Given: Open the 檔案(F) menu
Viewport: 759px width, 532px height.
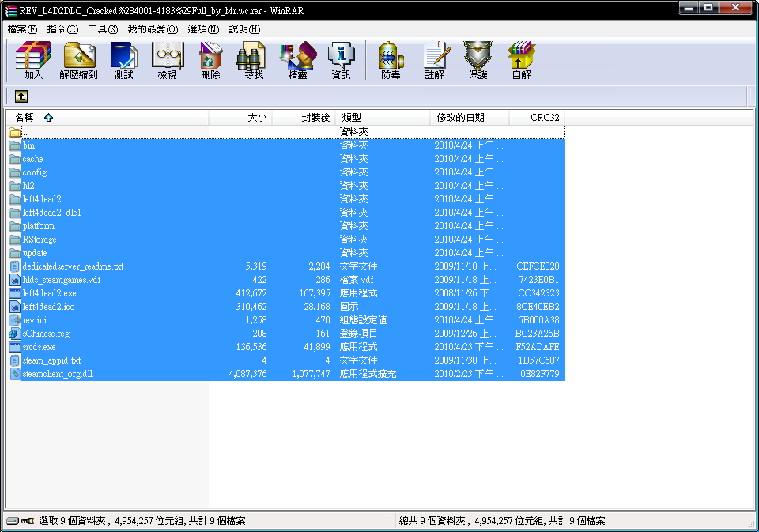Looking at the screenshot, I should pyautogui.click(x=22, y=29).
